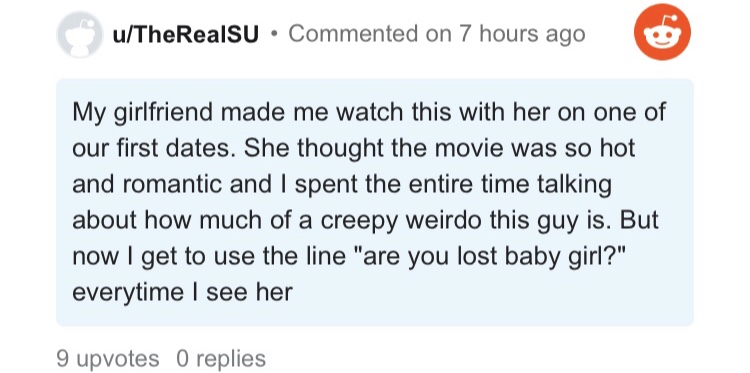Click the number 9 in upvote count

pyautogui.click(x=62, y=359)
